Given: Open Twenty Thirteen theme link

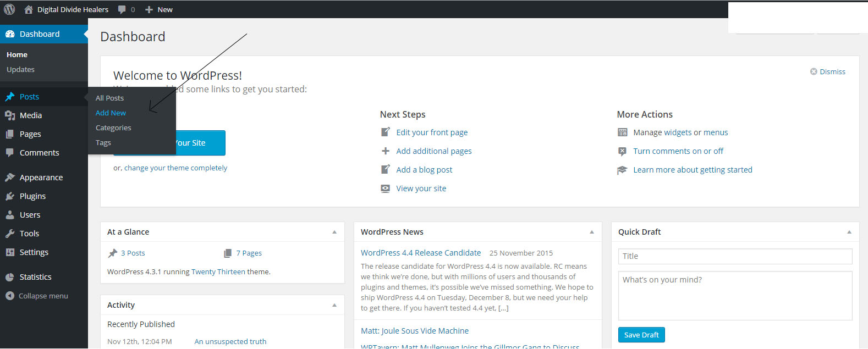Looking at the screenshot, I should point(218,272).
